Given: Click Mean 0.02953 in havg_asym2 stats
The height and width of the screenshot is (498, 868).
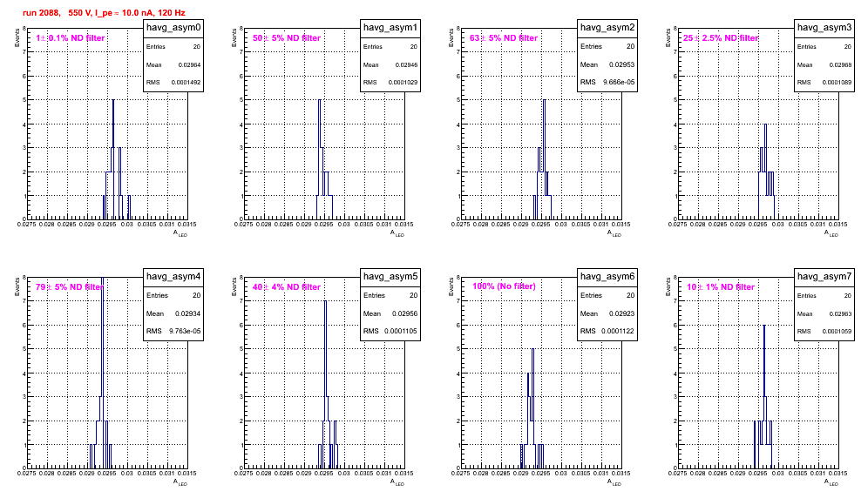Looking at the screenshot, I should pos(607,64).
